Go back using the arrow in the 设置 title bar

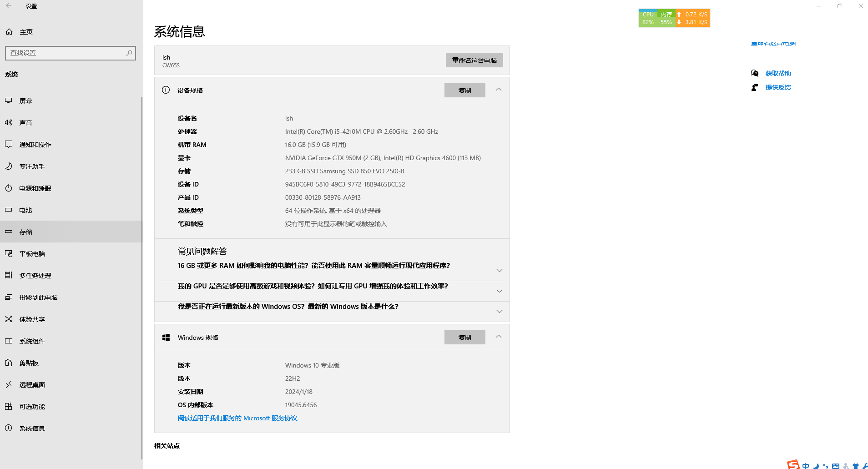click(x=9, y=6)
